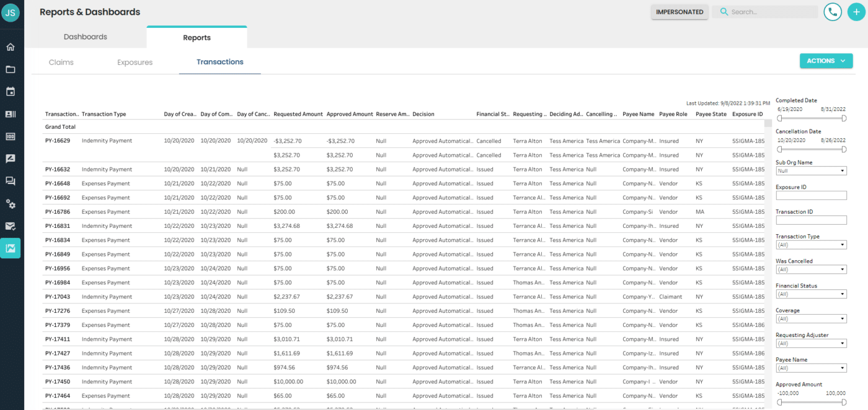
Task: Click the IMPERSONATED badge
Action: [680, 12]
